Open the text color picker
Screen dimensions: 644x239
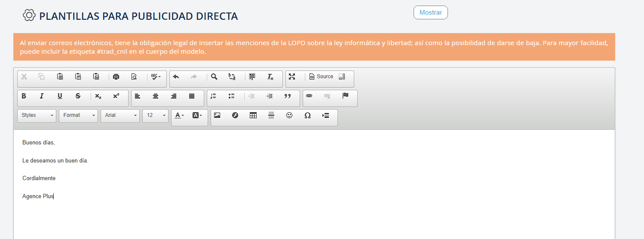point(179,115)
